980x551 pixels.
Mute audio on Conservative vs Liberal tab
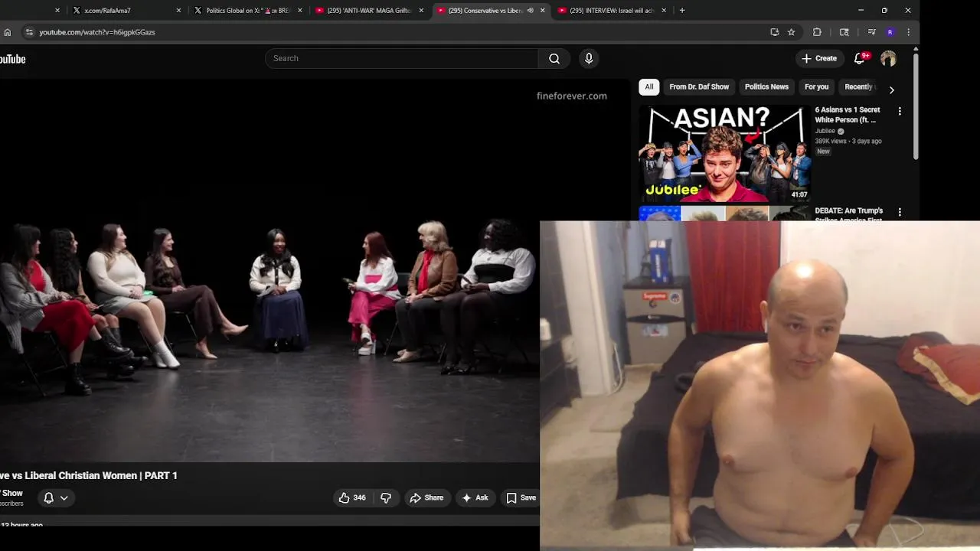point(530,11)
